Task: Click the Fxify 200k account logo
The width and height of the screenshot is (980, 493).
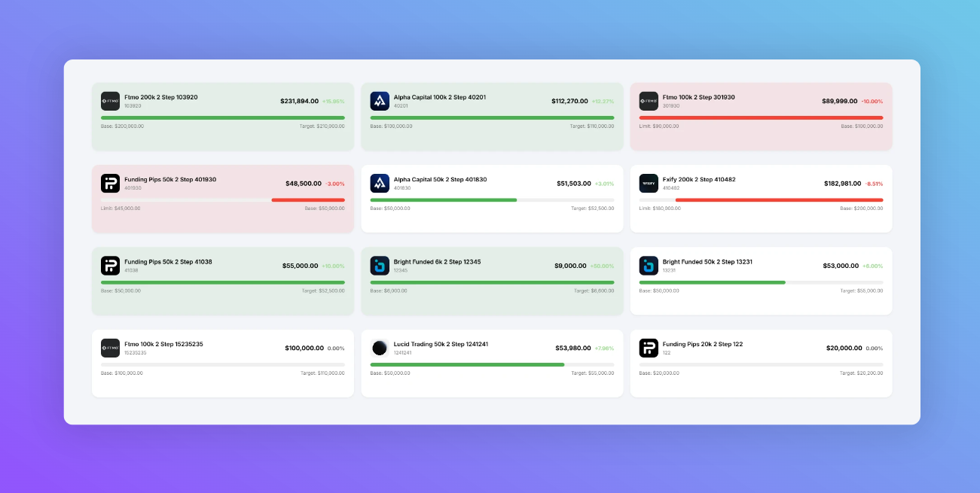Action: [x=649, y=183]
